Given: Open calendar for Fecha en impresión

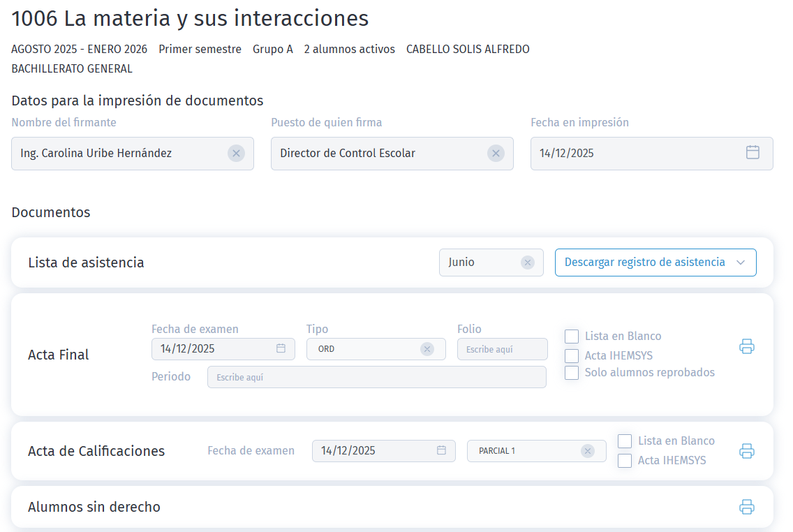Looking at the screenshot, I should [x=753, y=152].
